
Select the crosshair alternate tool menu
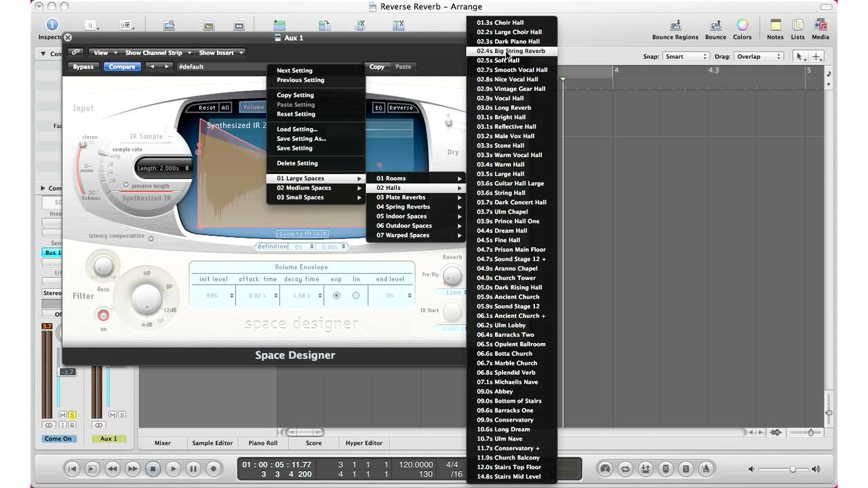coord(816,57)
